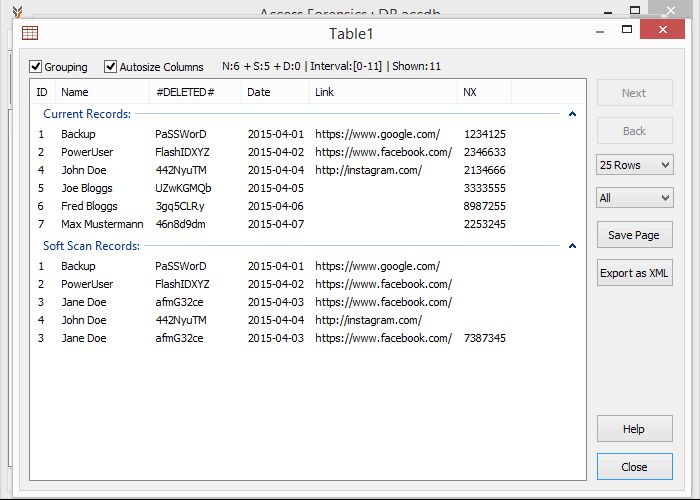The height and width of the screenshot is (500, 700).
Task: Collapse the Soft Scan Records group
Action: 572,246
